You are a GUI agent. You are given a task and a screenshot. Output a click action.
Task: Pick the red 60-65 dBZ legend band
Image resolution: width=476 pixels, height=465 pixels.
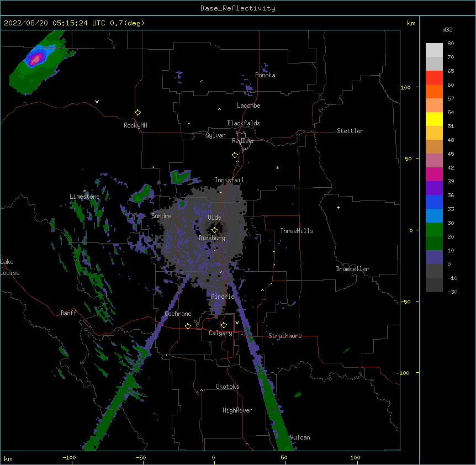coord(434,78)
